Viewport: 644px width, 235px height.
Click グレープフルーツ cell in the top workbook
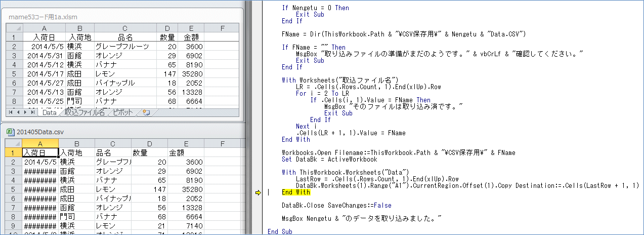[x=122, y=46]
